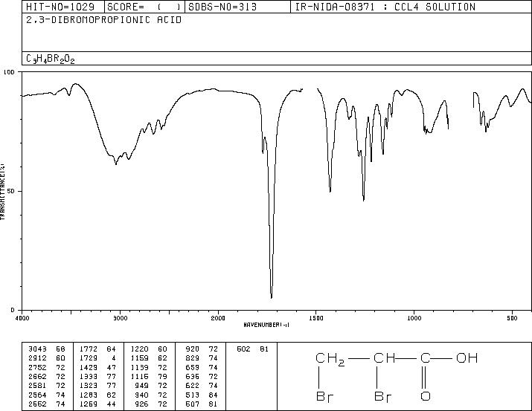The image size is (532, 411).
Task: Click peak table entry 1269
Action: [x=89, y=404]
